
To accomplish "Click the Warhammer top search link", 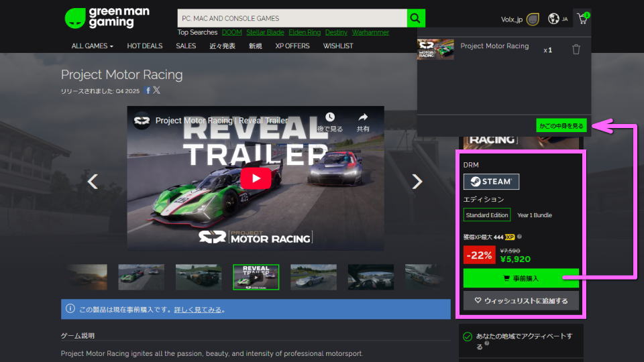I will pos(370,32).
